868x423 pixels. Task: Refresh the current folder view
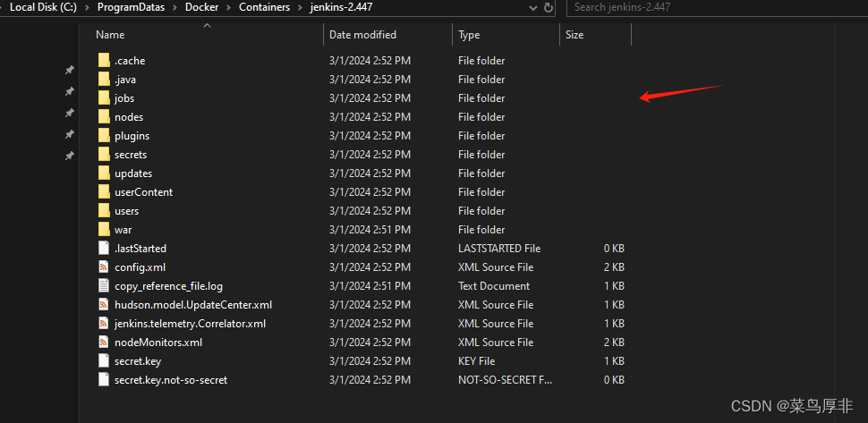(x=549, y=8)
